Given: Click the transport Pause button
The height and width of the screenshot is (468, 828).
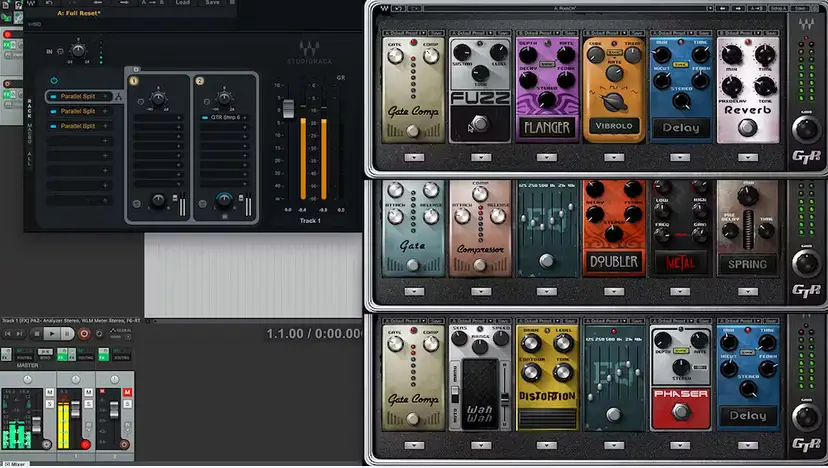Looking at the screenshot, I should click(67, 334).
